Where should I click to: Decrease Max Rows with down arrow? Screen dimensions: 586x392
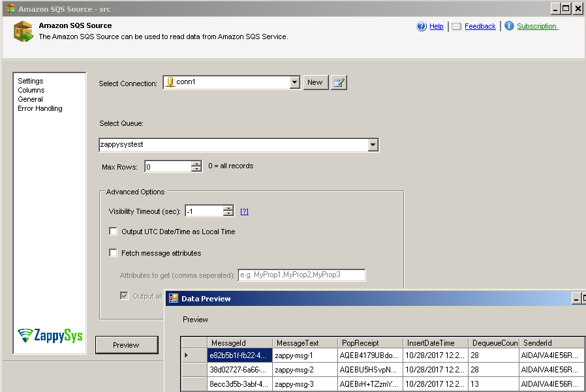click(196, 169)
